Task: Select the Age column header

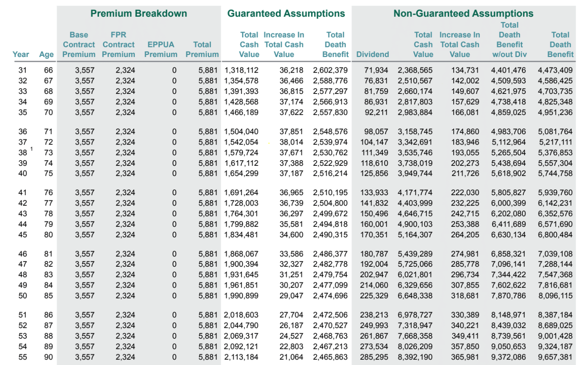Action: [x=46, y=54]
